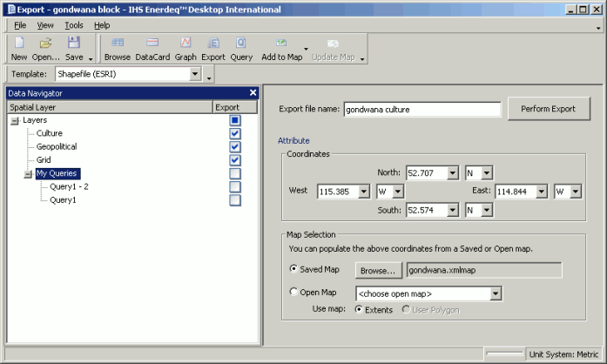Open the Tools menu
Screen dimensions: 607x364
point(73,25)
